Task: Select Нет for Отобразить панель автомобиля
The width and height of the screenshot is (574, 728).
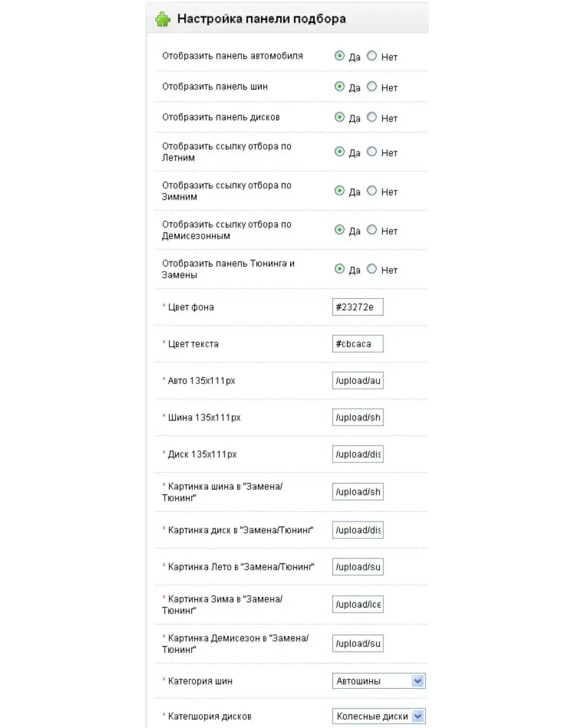Action: pos(372,56)
